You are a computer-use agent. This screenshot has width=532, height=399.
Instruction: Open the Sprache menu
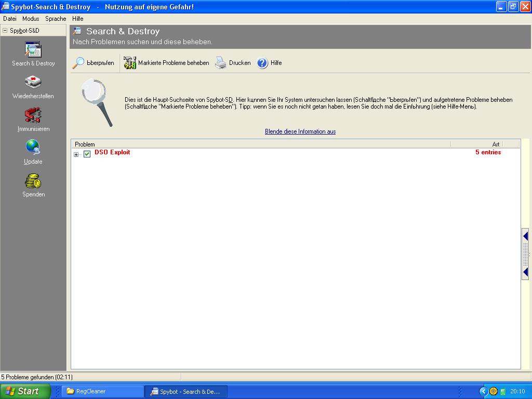pos(56,19)
